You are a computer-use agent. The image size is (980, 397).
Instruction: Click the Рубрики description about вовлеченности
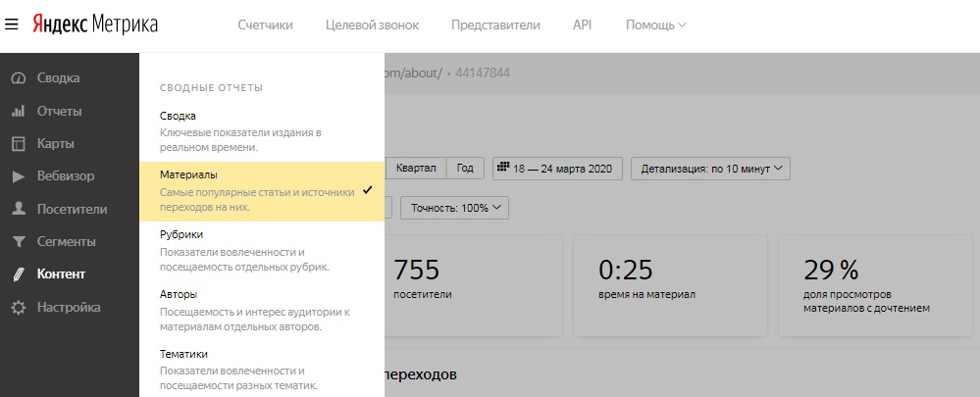pyautogui.click(x=244, y=260)
